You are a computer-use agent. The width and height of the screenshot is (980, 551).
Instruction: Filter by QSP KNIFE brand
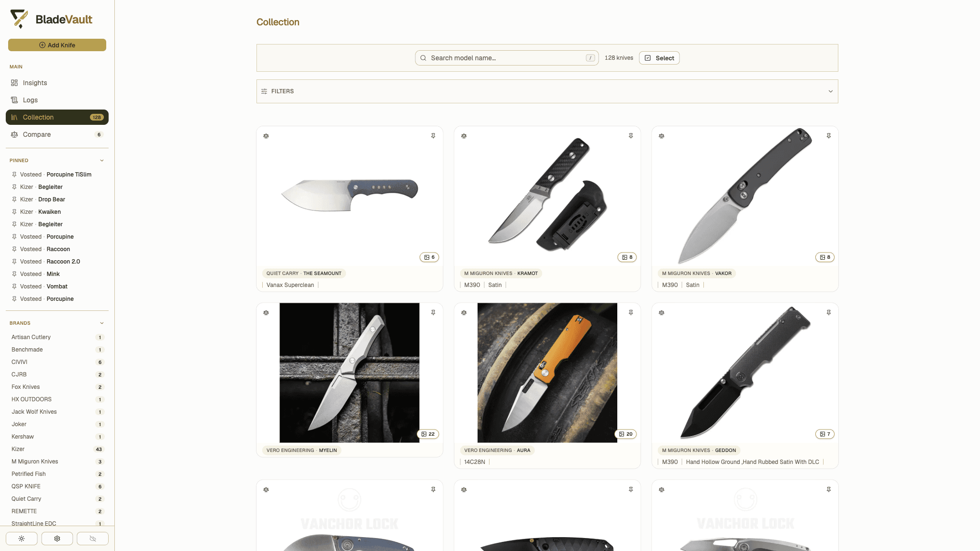pyautogui.click(x=57, y=486)
